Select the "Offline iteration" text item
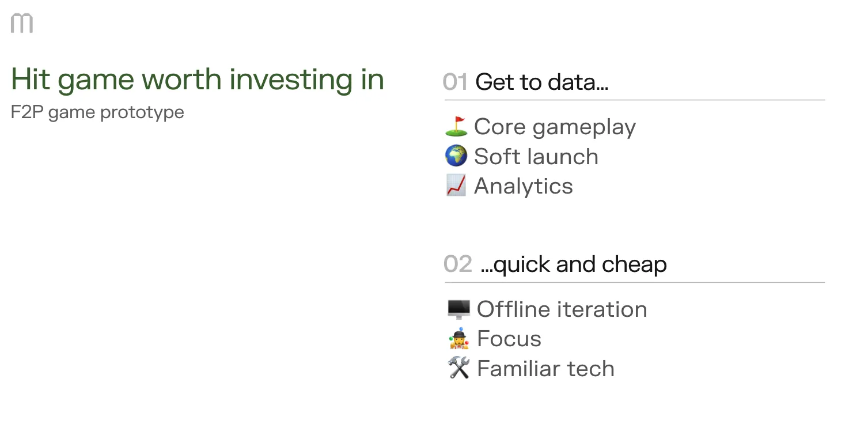 [562, 310]
